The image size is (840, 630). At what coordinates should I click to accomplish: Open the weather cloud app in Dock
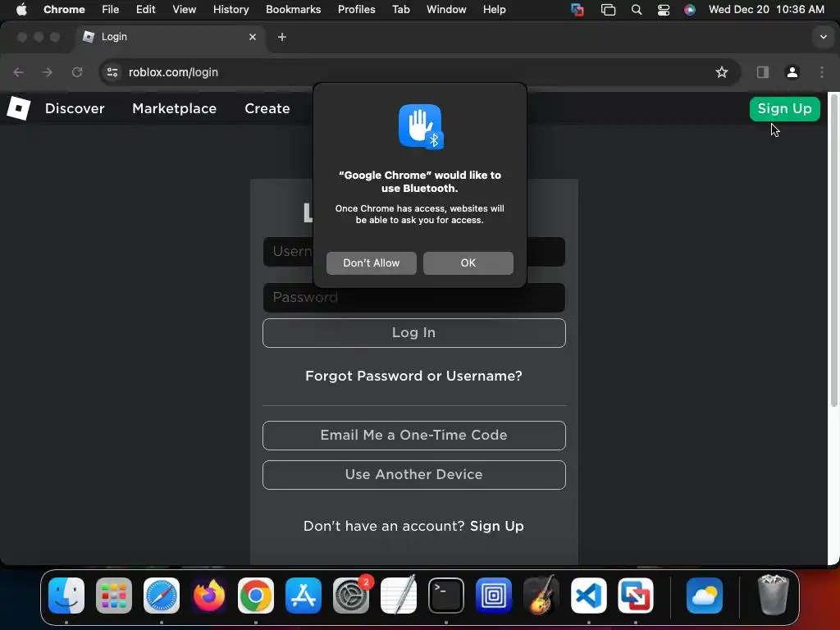click(705, 596)
